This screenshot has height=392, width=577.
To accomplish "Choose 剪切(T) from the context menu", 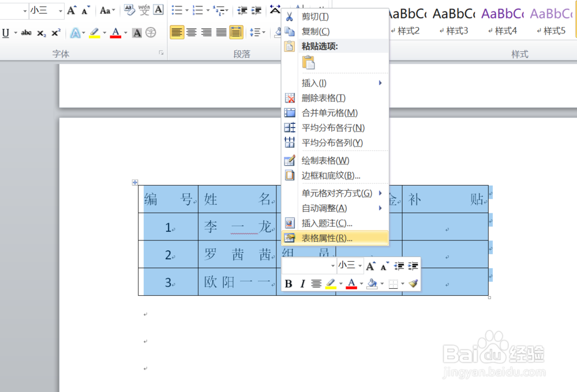I will [x=335, y=17].
